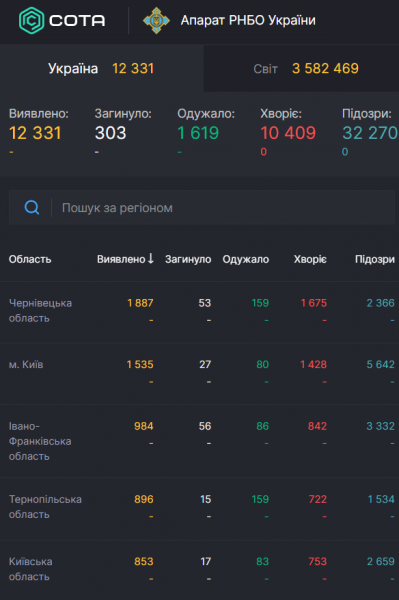Click Чернівецька suspected count 2 366

(380, 303)
